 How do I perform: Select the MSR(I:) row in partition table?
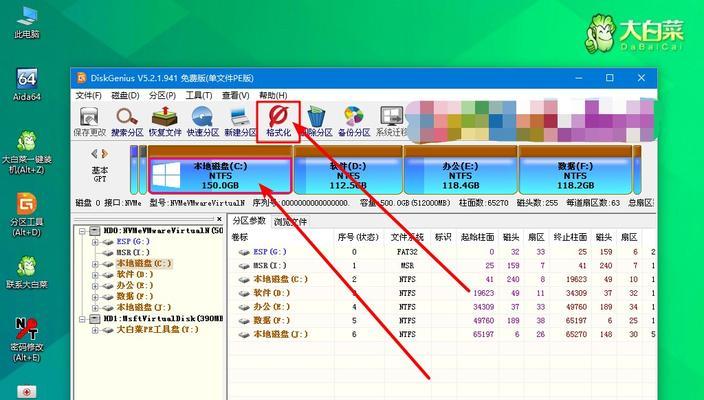pyautogui.click(x=442, y=266)
